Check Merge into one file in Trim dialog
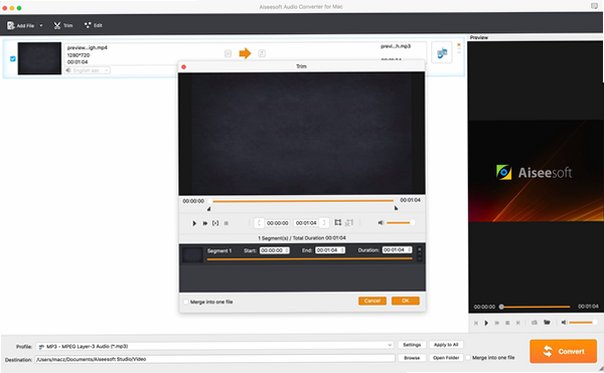 point(186,302)
